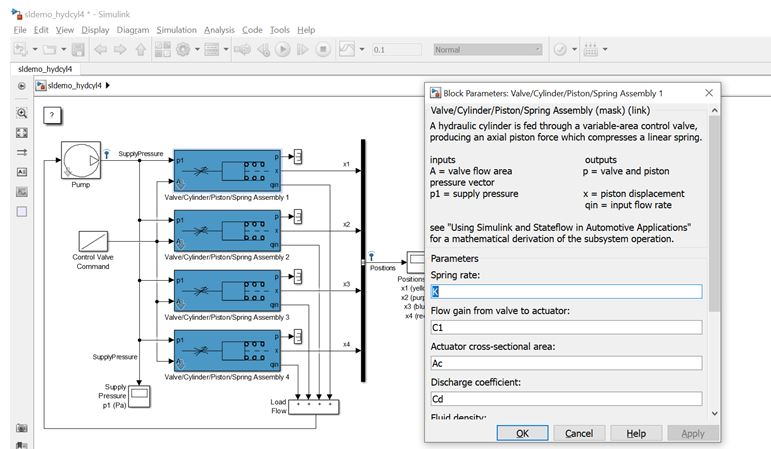Click OK in Block Parameters dialog
The image size is (771, 449).
[x=522, y=433]
